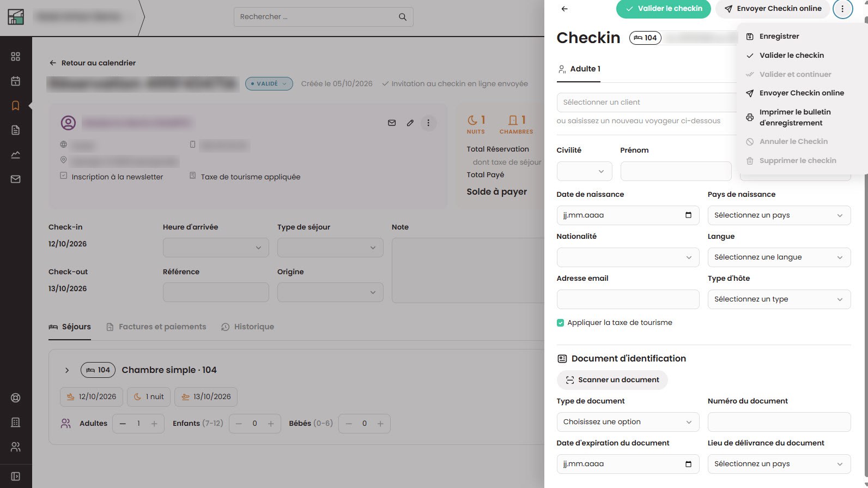This screenshot has width=868, height=488.
Task: Switch to the Historique tab
Action: (248, 327)
